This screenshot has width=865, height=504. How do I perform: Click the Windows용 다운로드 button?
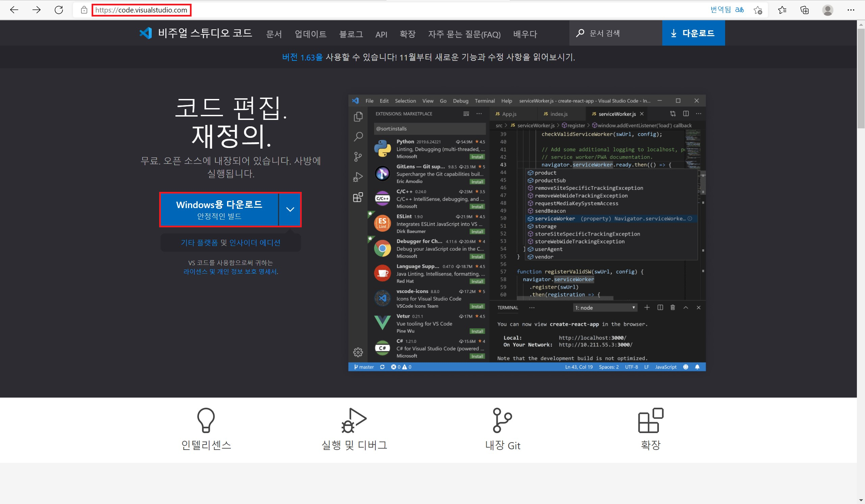pos(219,209)
